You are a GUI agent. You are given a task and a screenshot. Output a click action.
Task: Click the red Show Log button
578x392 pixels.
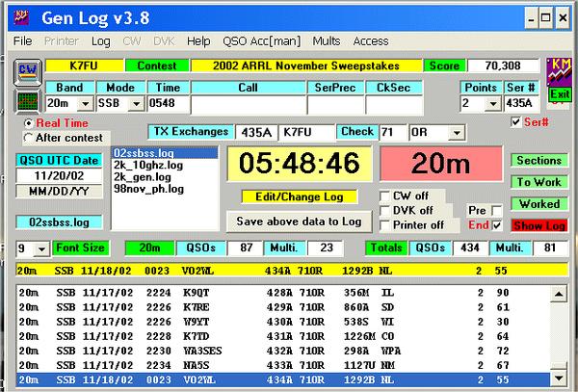point(539,225)
